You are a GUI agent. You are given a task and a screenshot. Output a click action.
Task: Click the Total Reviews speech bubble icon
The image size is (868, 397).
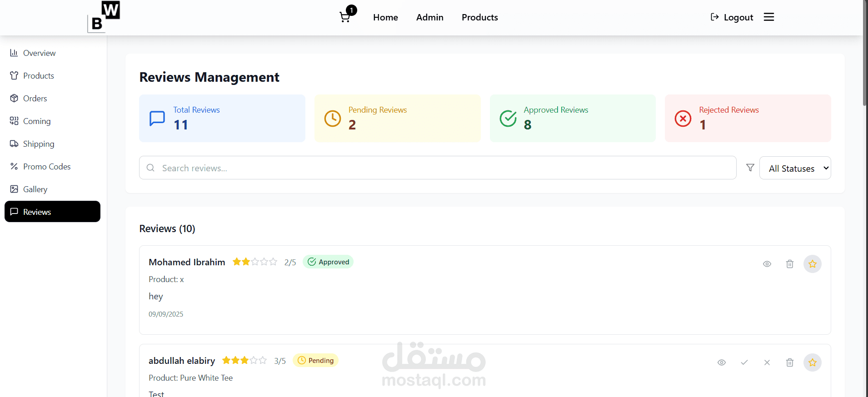(x=157, y=118)
